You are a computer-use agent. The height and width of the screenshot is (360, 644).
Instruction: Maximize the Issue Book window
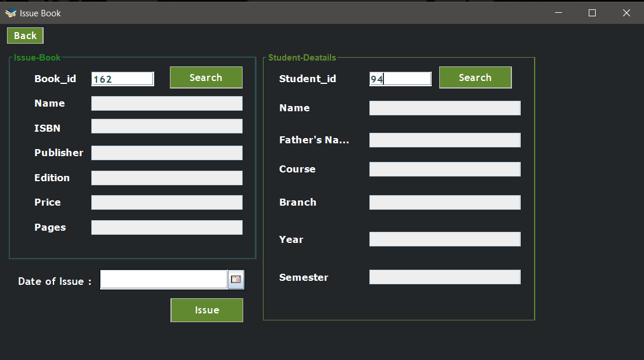(592, 13)
